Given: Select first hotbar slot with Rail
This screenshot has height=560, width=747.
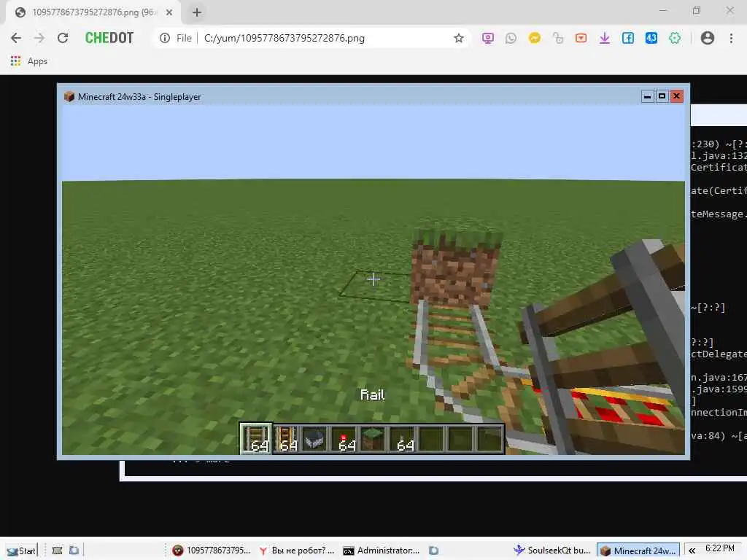Looking at the screenshot, I should [x=256, y=438].
